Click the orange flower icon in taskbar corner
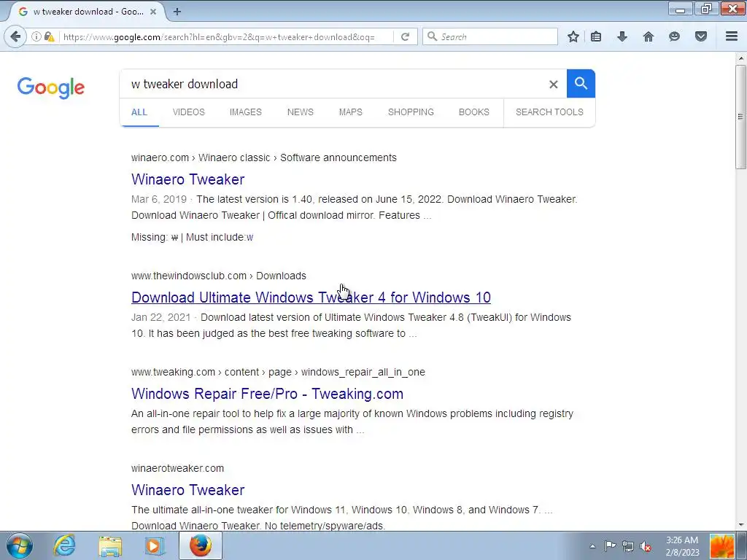 click(x=721, y=546)
